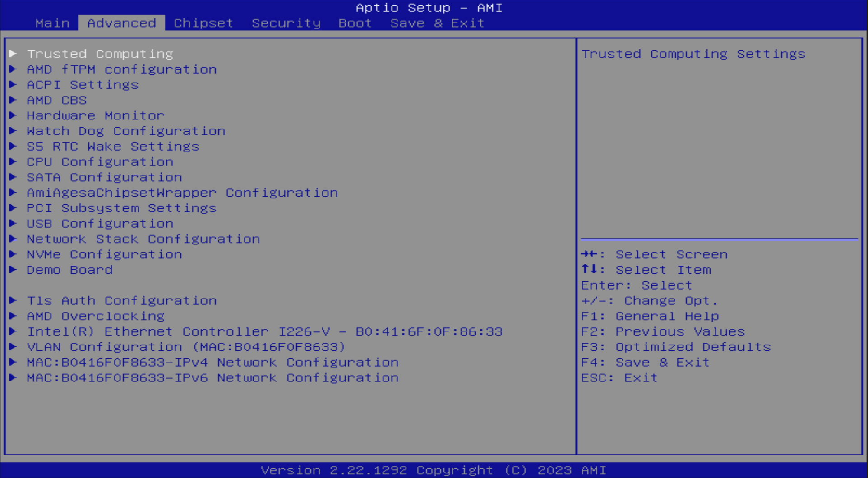Click the arrow beside ACPI Settings
Viewport: 868px width, 478px height.
tap(13, 84)
